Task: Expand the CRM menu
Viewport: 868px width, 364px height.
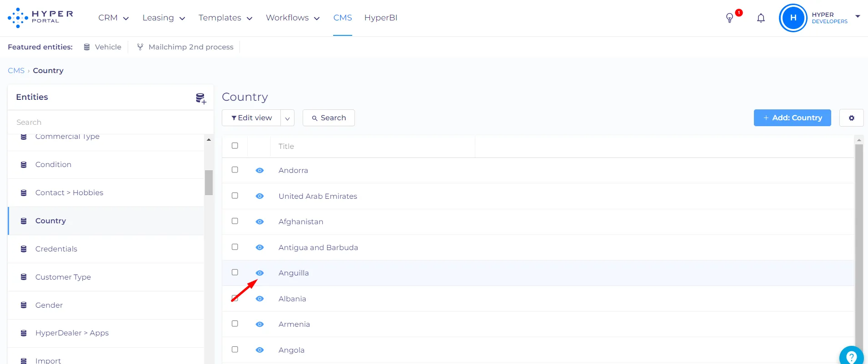Action: click(x=114, y=18)
